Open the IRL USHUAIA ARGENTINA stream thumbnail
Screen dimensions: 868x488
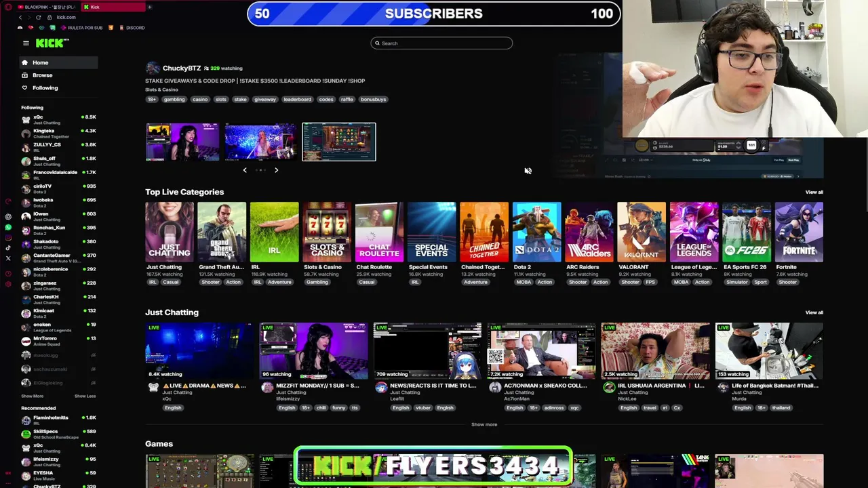pos(655,351)
